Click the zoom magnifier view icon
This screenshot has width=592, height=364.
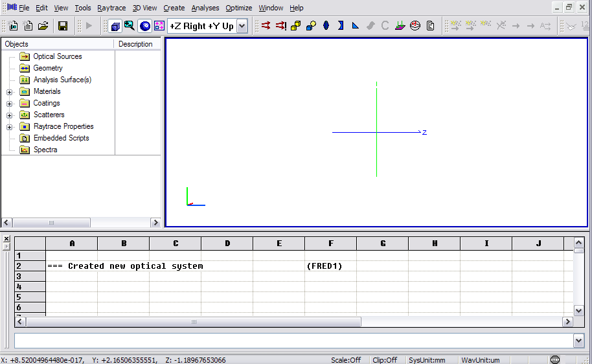130,26
